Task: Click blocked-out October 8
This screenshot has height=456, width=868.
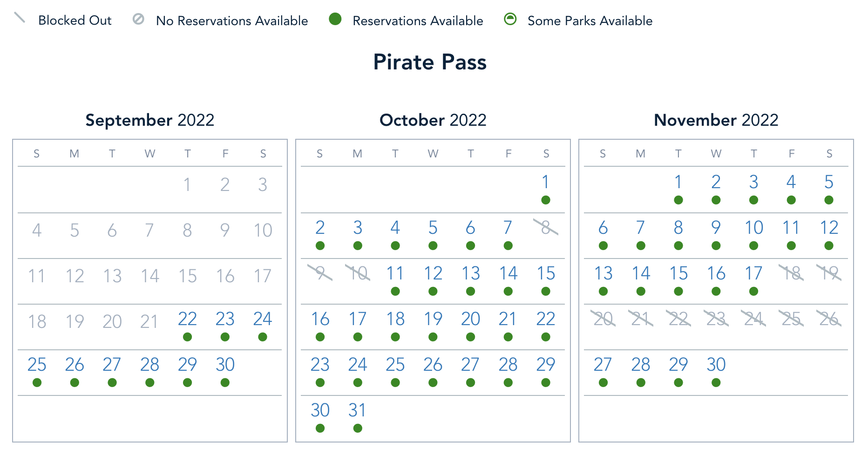Action: tap(546, 228)
